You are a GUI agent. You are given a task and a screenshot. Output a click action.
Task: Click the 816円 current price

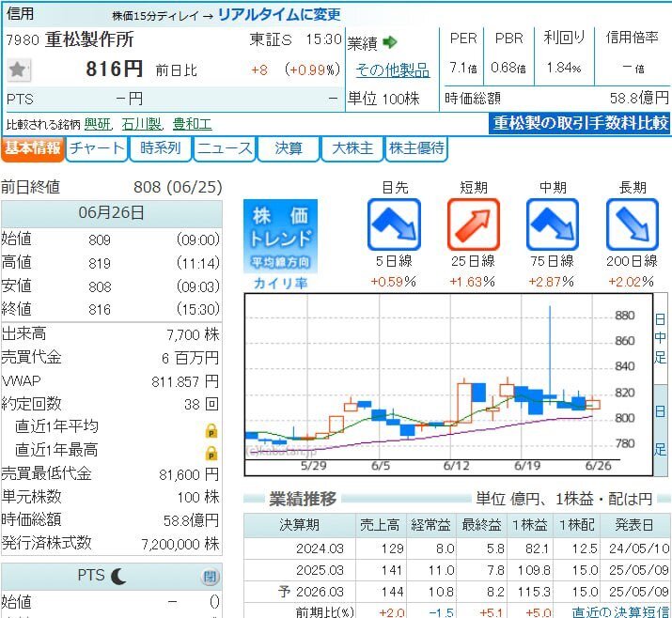[x=114, y=69]
